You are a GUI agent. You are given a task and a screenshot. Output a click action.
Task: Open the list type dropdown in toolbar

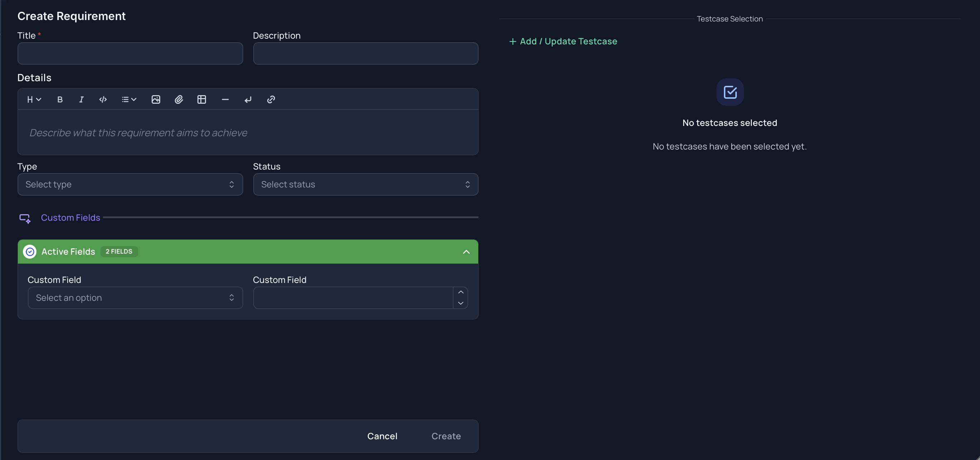tap(129, 99)
